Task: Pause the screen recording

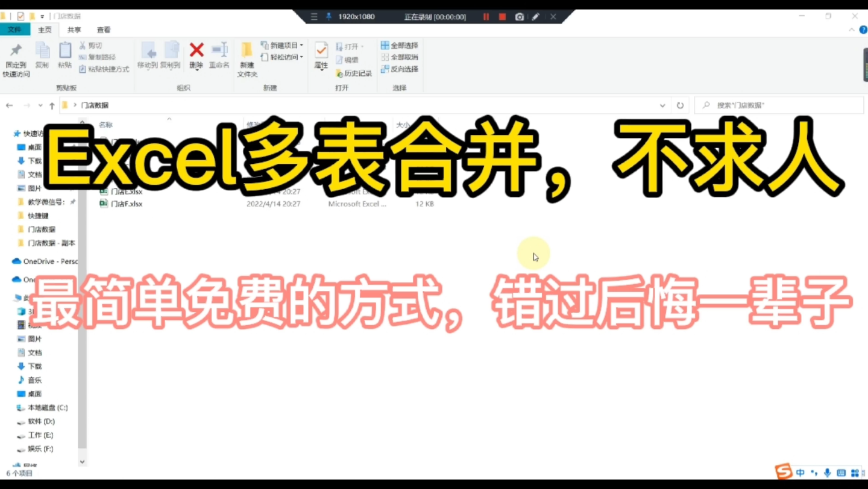Action: point(486,17)
